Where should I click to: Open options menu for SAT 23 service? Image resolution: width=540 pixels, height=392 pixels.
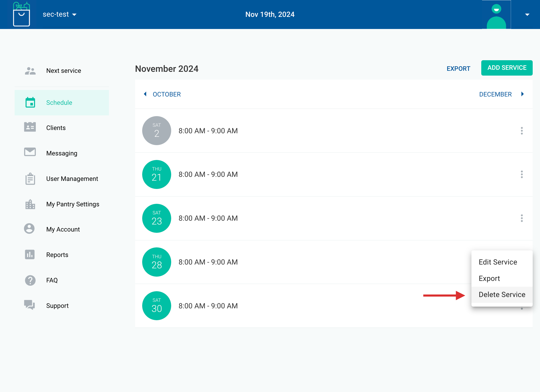[522, 218]
